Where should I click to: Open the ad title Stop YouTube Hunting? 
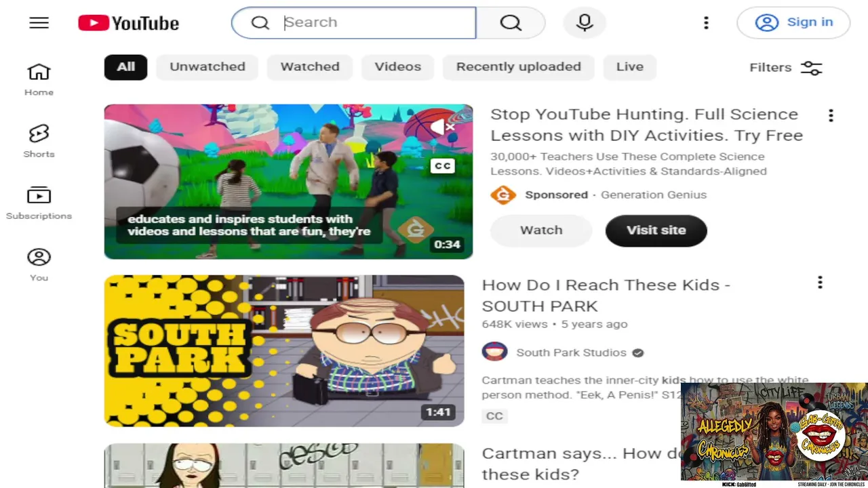(x=646, y=125)
